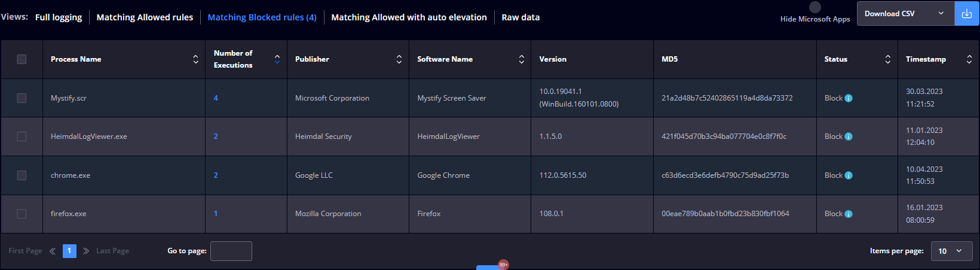980x270 pixels.
Task: Click Google Chrome software name cell
Action: pyautogui.click(x=443, y=175)
